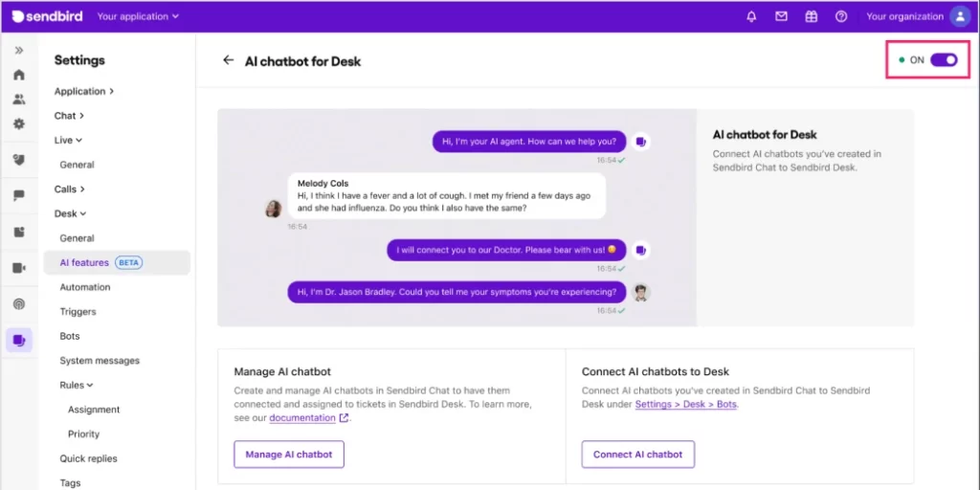Open the documentation link
980x490 pixels.
[x=302, y=418]
